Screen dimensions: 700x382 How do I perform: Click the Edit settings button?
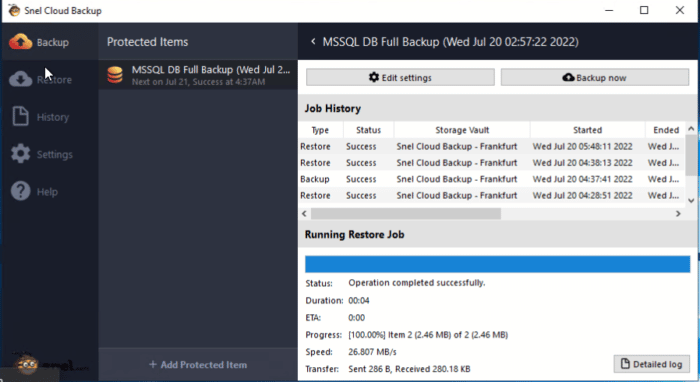[400, 77]
